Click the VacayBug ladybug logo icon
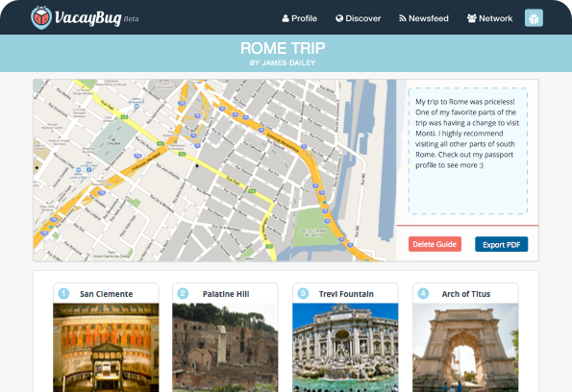Image resolution: width=572 pixels, height=392 pixels. point(41,17)
